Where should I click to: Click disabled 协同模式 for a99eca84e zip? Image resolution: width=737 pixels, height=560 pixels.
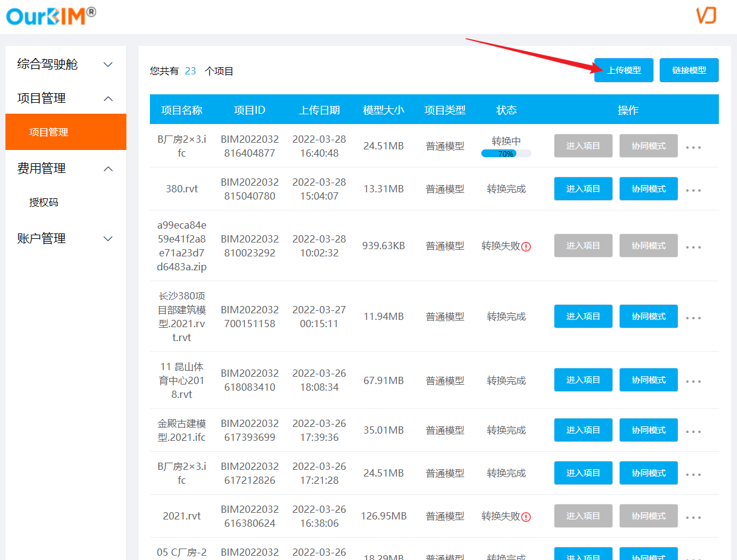(649, 246)
